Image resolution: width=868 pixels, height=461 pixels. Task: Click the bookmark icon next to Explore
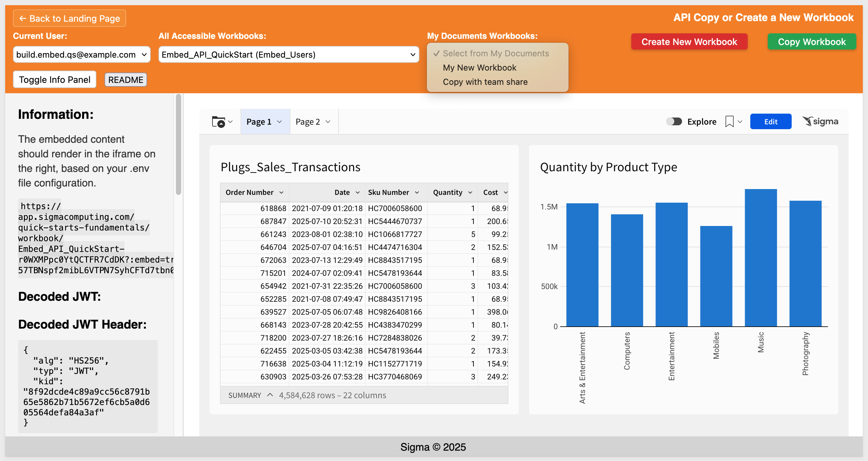(x=729, y=121)
